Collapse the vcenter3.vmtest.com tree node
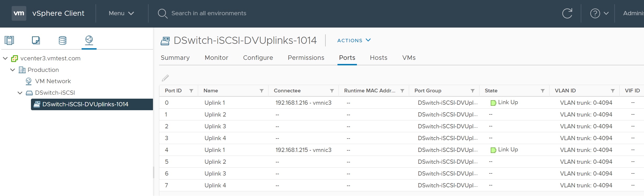644x196 pixels. point(5,58)
